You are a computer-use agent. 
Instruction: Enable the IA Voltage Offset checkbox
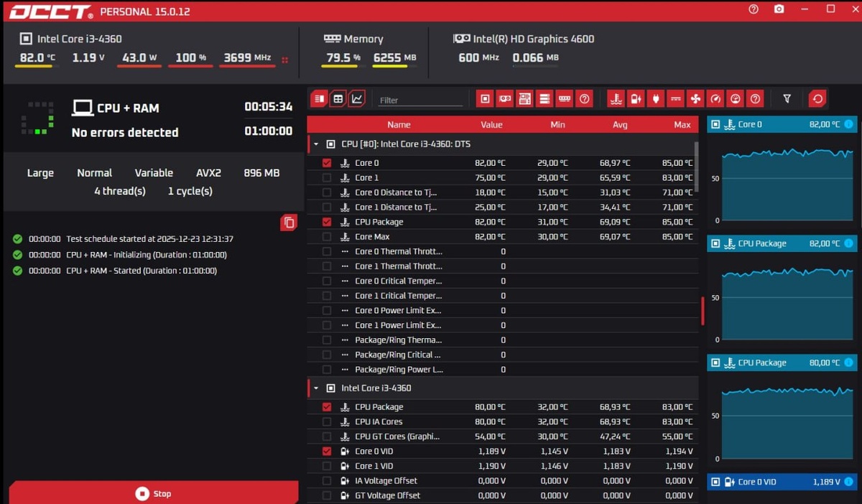(327, 481)
